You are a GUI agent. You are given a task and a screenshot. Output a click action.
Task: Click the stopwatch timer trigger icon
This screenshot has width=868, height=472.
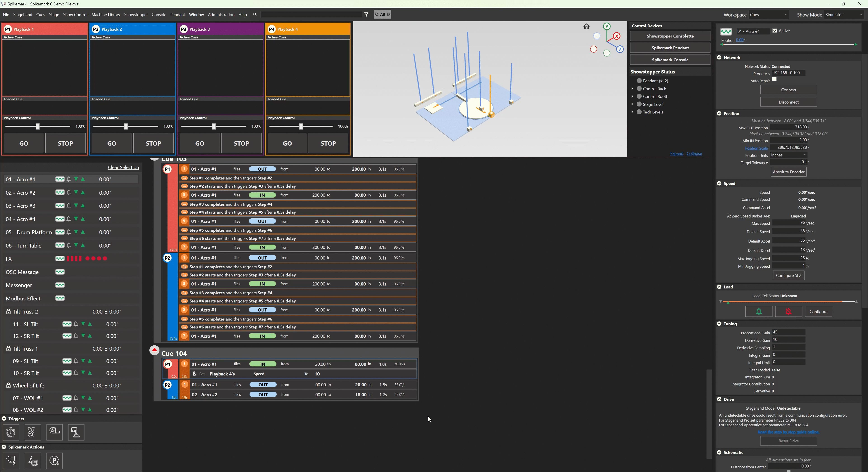[11, 432]
